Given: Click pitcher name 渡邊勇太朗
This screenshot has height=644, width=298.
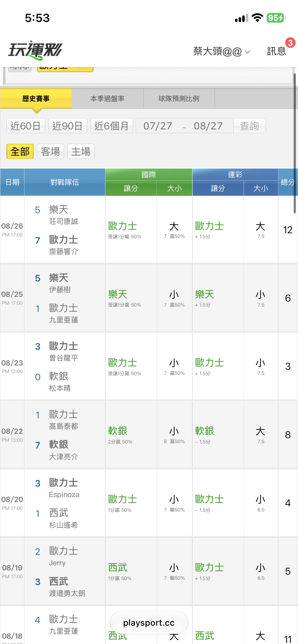Looking at the screenshot, I should pyautogui.click(x=67, y=593).
